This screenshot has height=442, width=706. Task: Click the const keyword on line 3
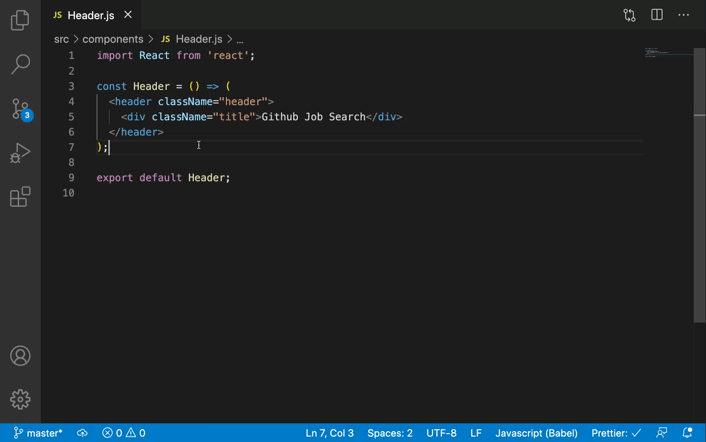point(112,86)
